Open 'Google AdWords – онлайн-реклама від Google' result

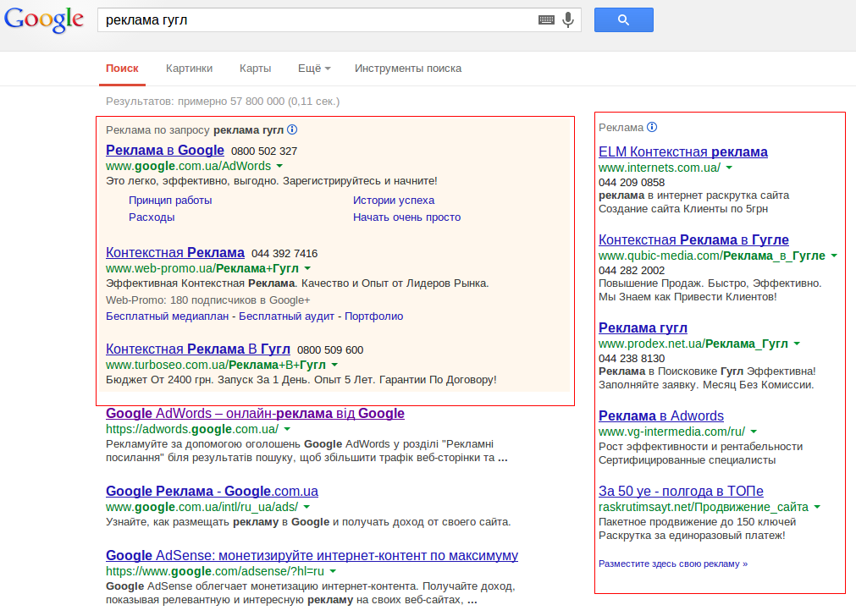point(255,414)
